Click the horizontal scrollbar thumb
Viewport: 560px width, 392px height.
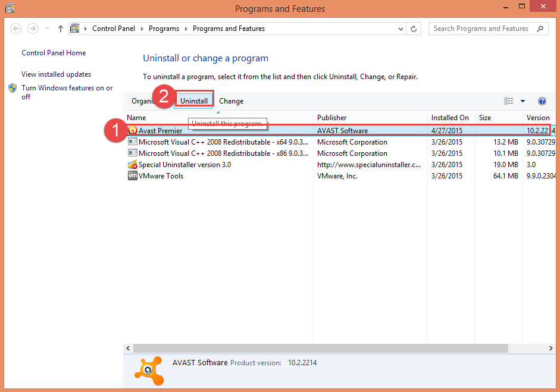[321, 348]
